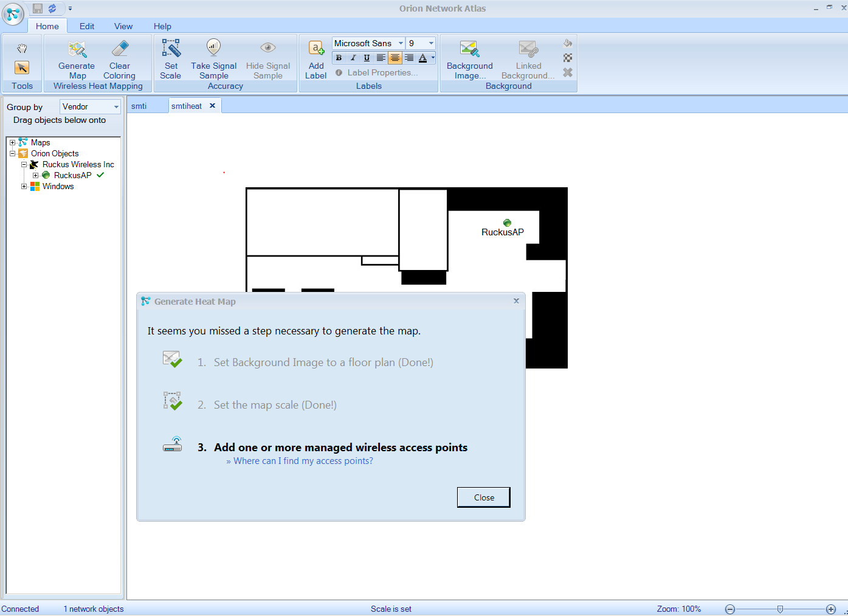The width and height of the screenshot is (848, 616).
Task: Click the zoom slider handle
Action: [780, 609]
